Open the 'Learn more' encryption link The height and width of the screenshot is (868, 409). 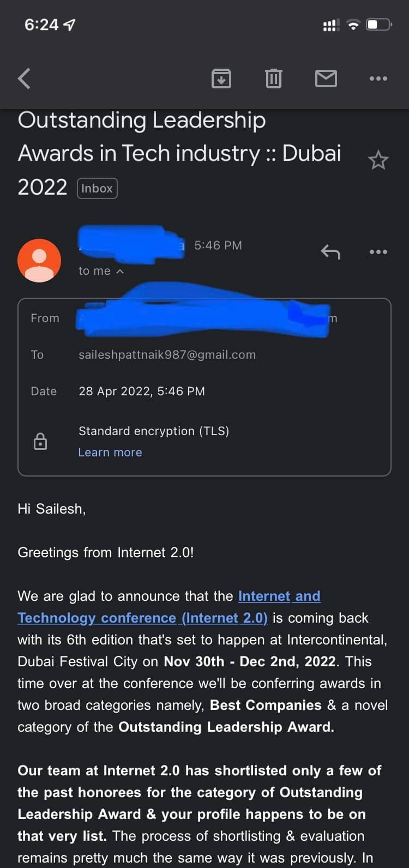(x=110, y=452)
